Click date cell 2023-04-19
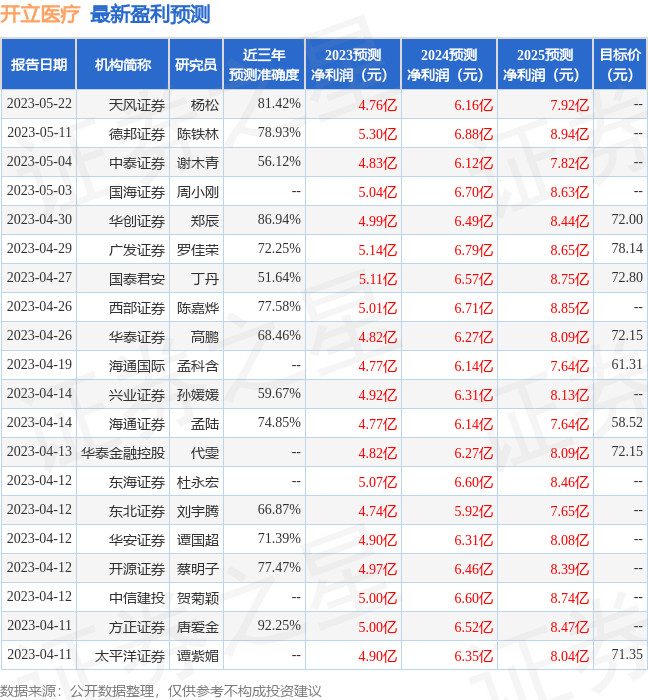This screenshot has width=648, height=700. click(39, 365)
